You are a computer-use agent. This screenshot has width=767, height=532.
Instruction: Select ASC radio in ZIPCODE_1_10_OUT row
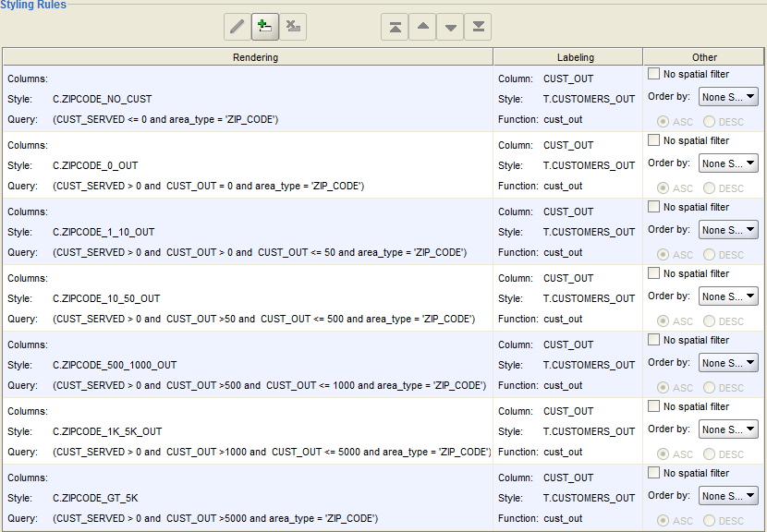663,255
